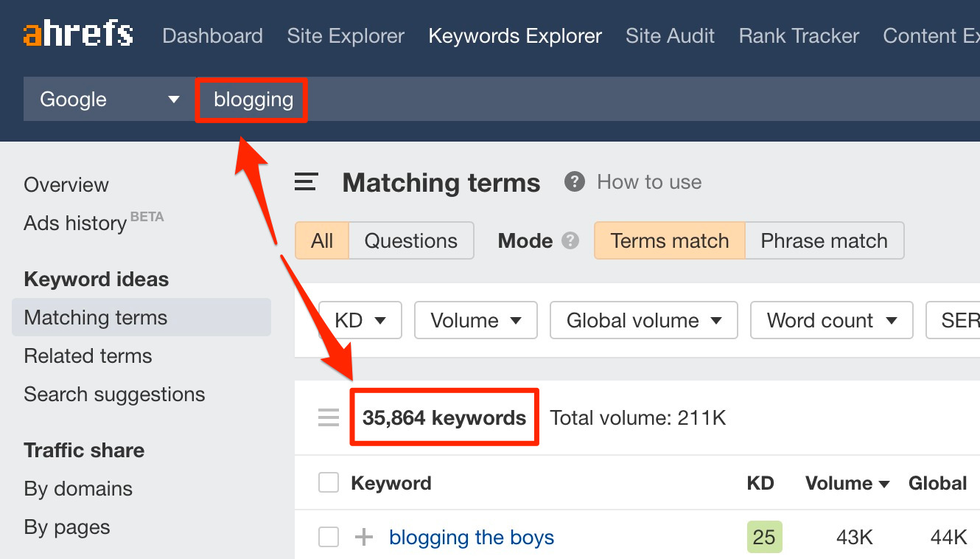This screenshot has height=559, width=980.
Task: Click the help icon next to Mode
Action: 570,241
